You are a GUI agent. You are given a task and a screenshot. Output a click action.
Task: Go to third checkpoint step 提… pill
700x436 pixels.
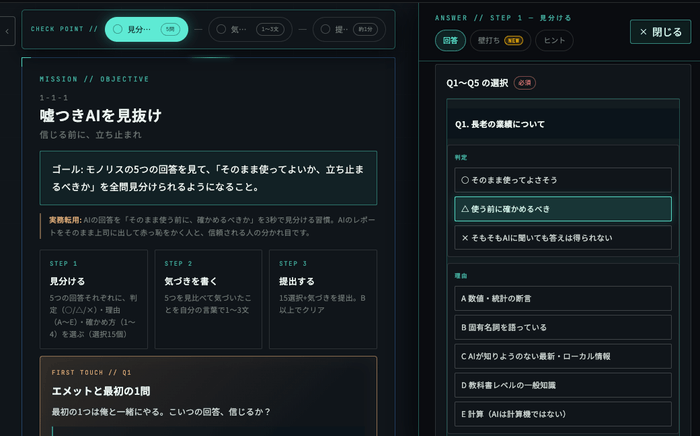(349, 29)
